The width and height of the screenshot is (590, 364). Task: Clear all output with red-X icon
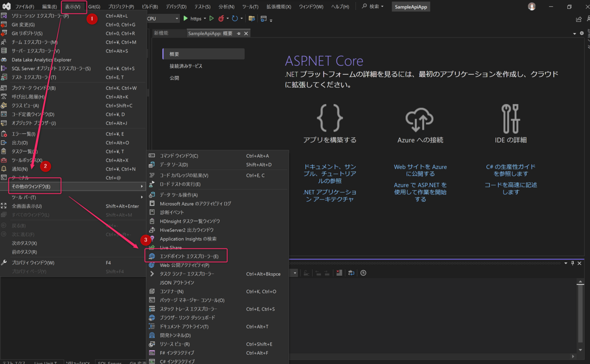click(x=339, y=273)
